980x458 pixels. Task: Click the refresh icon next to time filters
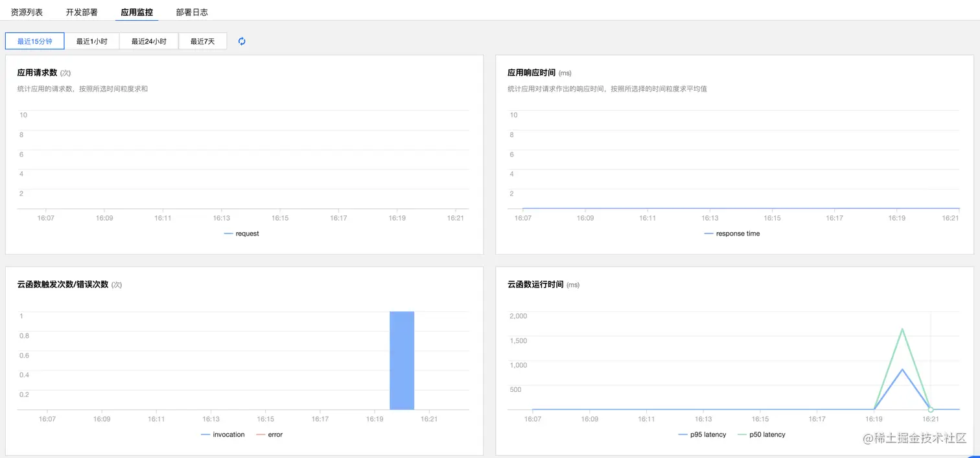click(242, 42)
